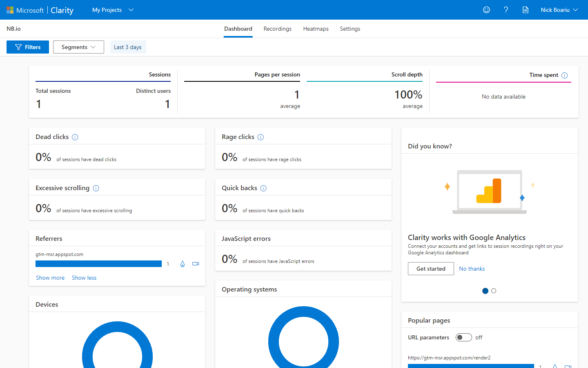This screenshot has width=588, height=368.
Task: Open the help question mark icon
Action: pos(506,10)
